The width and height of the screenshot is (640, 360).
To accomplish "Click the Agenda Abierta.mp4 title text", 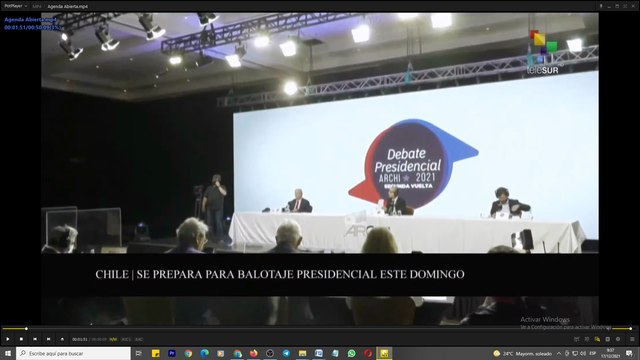I will [67, 7].
